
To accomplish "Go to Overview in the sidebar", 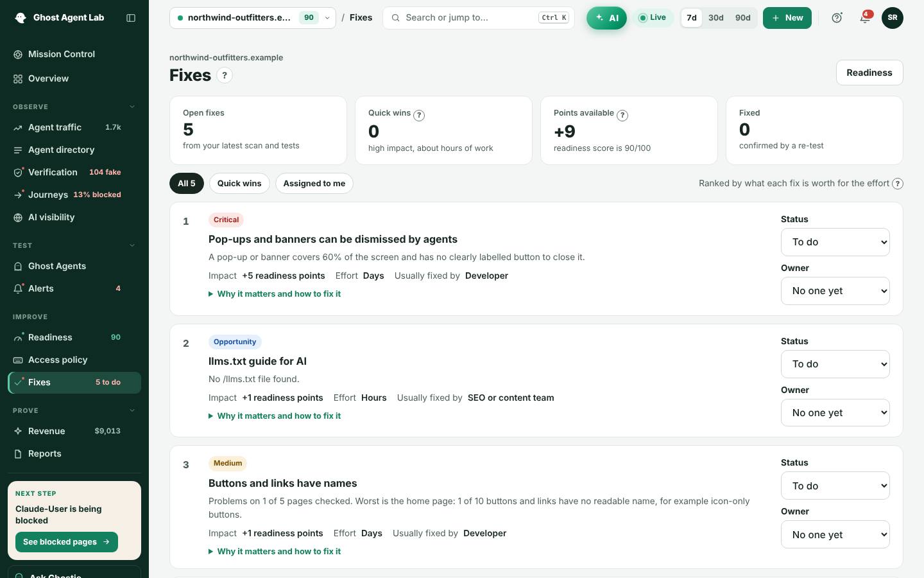I will 74,79.
